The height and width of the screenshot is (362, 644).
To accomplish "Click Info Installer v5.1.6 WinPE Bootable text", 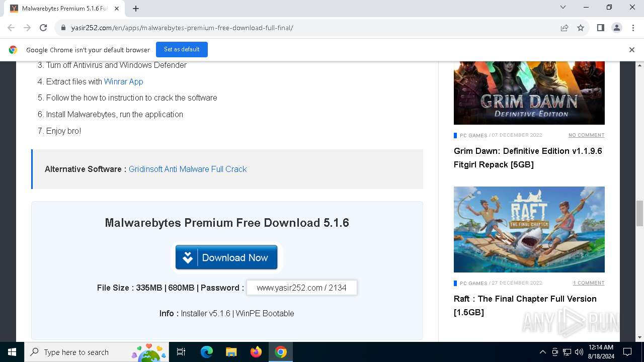I will (x=227, y=313).
